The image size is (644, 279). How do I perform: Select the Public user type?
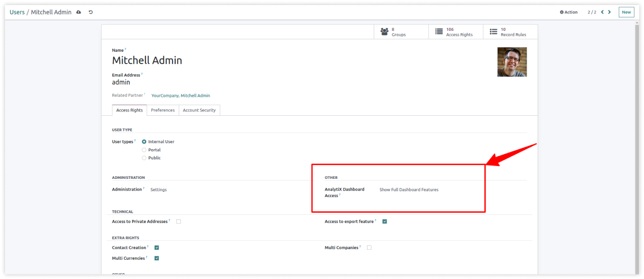144,158
